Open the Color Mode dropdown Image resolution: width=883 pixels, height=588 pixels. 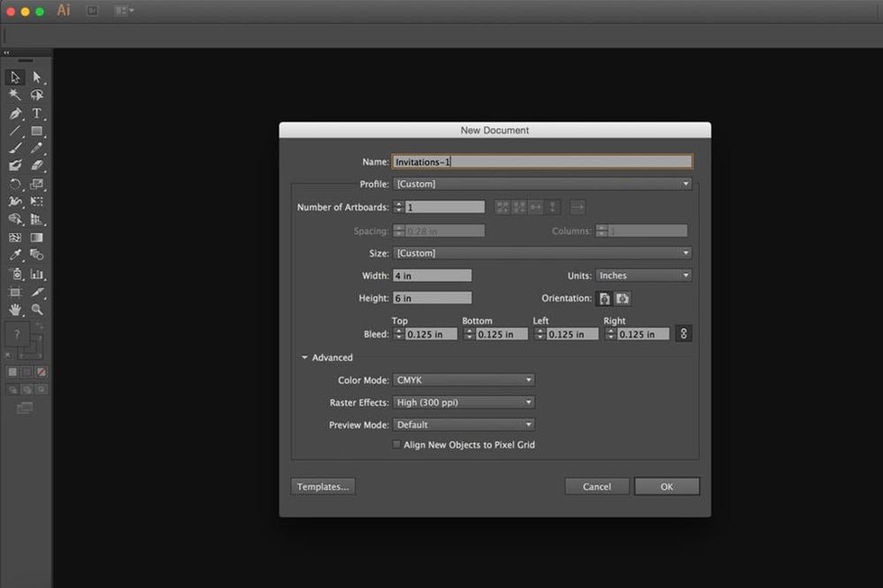tap(464, 380)
